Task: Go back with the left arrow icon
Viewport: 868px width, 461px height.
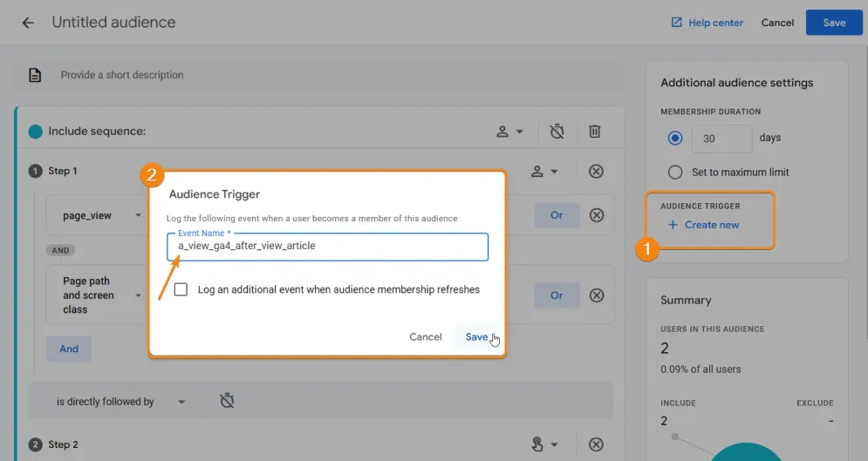Action: pos(28,23)
